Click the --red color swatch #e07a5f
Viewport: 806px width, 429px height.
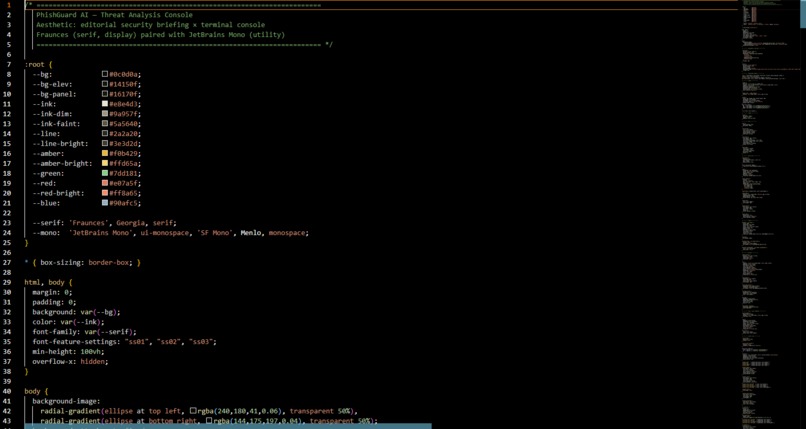tap(105, 183)
